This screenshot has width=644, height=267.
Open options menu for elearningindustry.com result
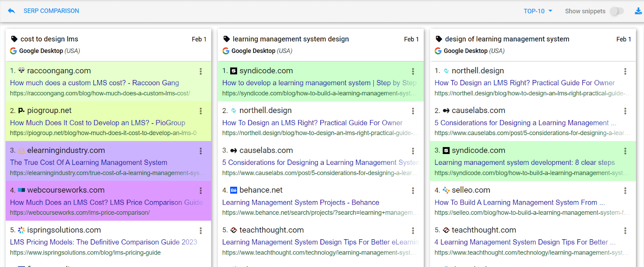(201, 151)
